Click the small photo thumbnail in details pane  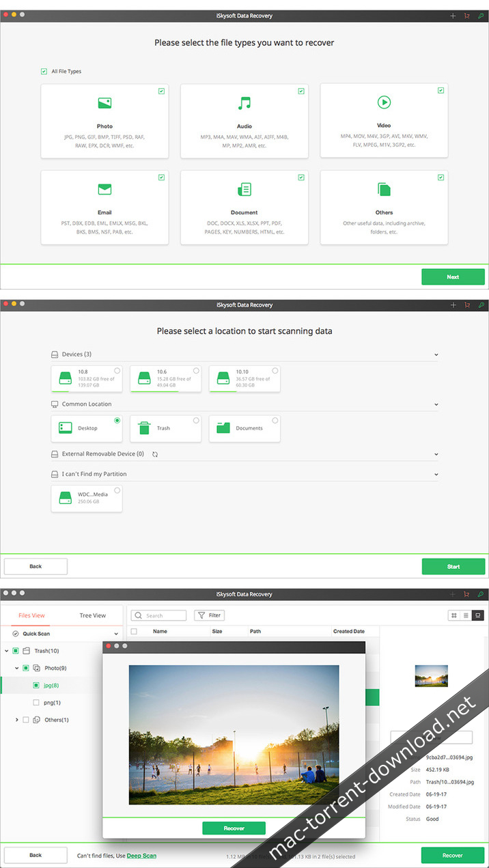click(432, 675)
